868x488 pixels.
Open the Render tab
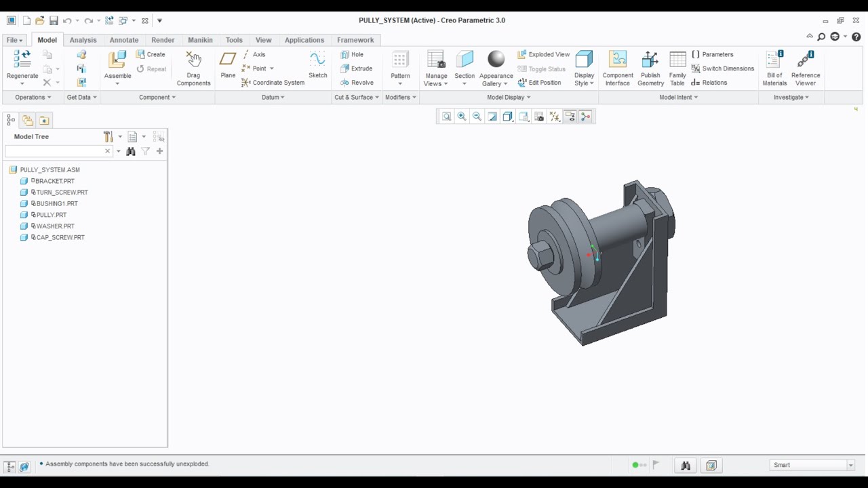(x=163, y=40)
